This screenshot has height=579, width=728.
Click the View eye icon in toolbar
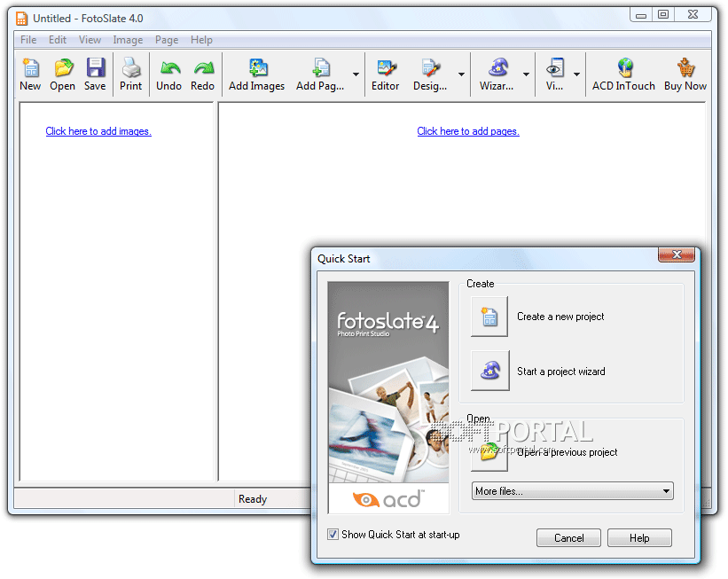555,68
